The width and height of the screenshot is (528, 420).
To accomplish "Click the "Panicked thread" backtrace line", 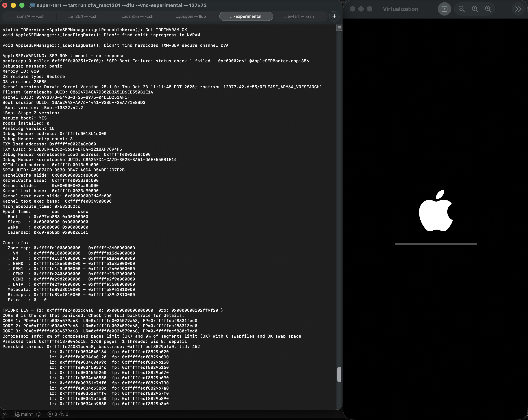I will pyautogui.click(x=101, y=347).
